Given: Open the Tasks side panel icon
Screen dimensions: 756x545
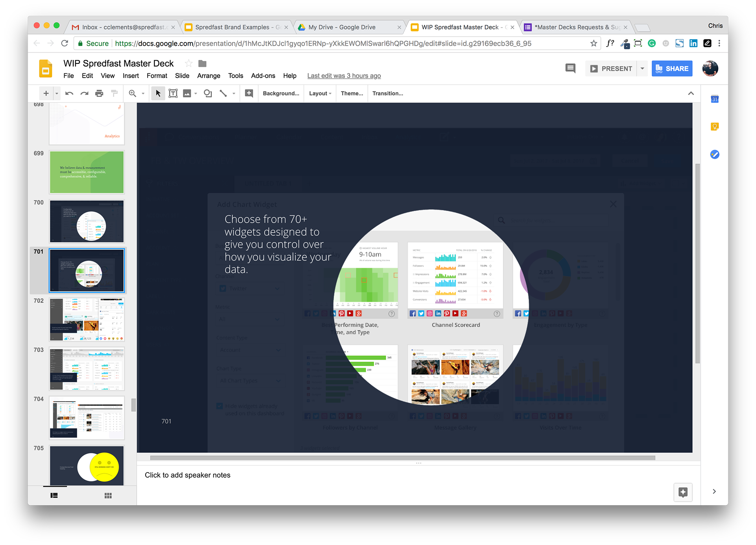Looking at the screenshot, I should pyautogui.click(x=715, y=154).
